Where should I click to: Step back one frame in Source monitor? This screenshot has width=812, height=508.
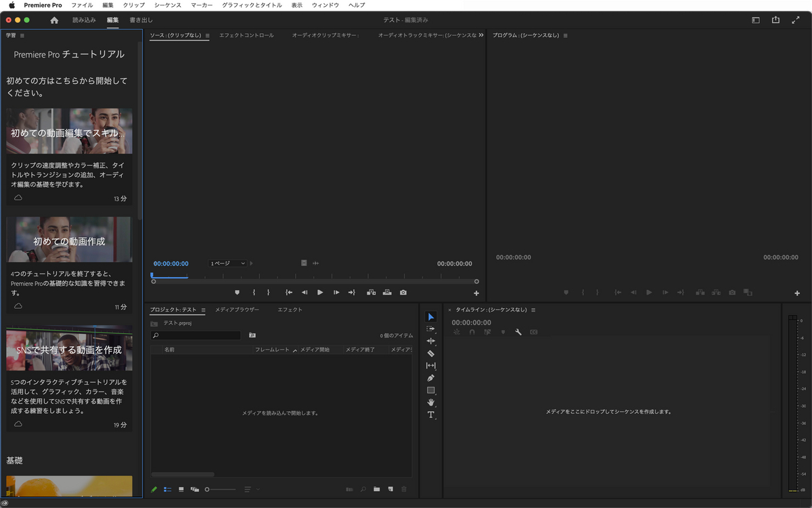(x=304, y=293)
